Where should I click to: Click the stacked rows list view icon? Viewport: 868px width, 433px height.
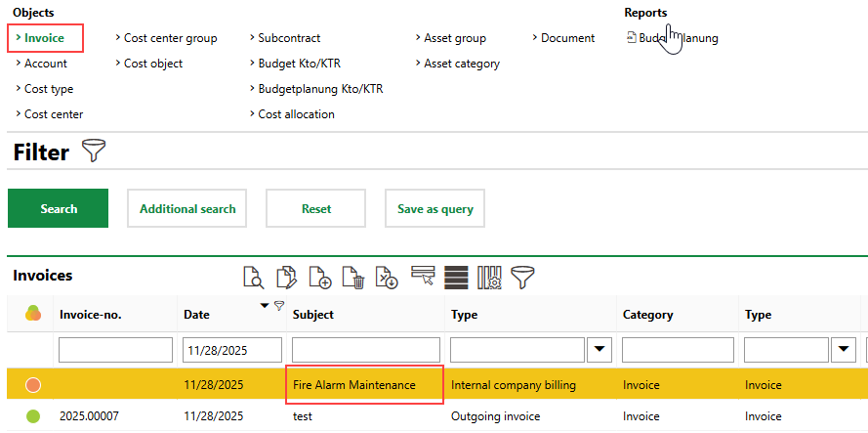pyautogui.click(x=456, y=277)
